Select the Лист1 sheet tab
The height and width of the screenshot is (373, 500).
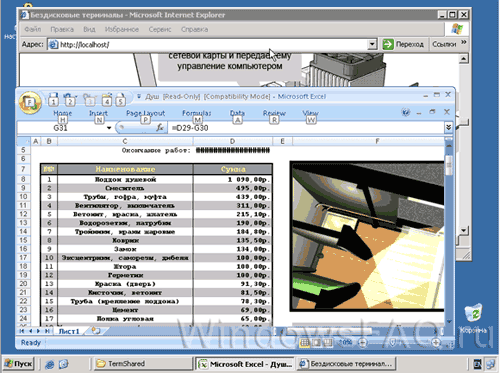[69, 331]
